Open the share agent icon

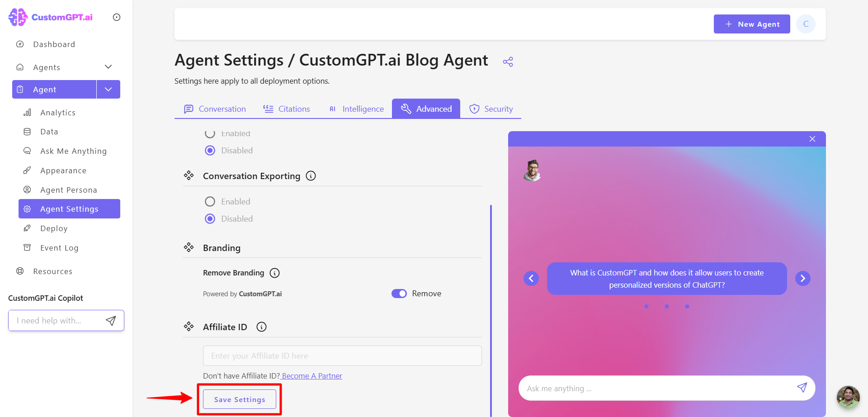click(508, 62)
